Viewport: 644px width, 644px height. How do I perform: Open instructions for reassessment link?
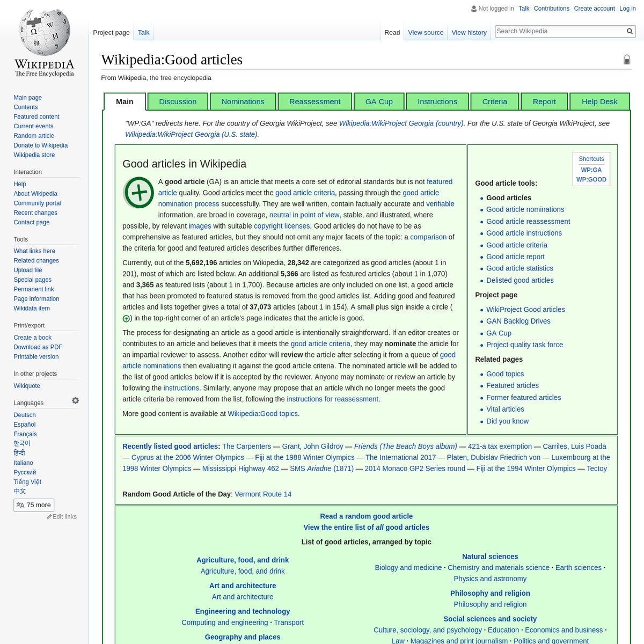[x=332, y=399]
